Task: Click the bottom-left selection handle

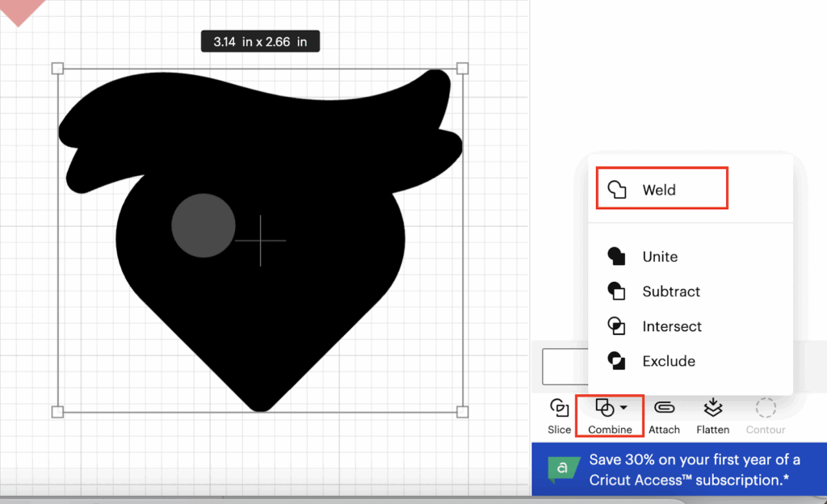Action: point(57,412)
